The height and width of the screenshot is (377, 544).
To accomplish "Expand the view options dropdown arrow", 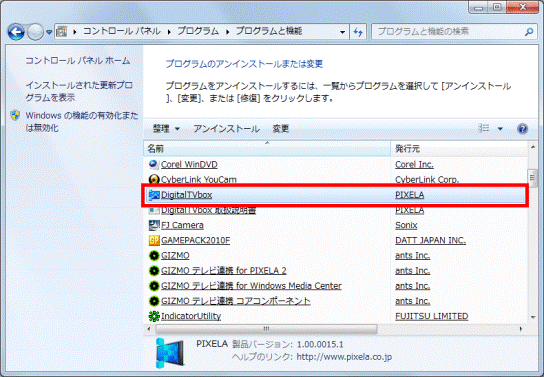I will tap(500, 129).
